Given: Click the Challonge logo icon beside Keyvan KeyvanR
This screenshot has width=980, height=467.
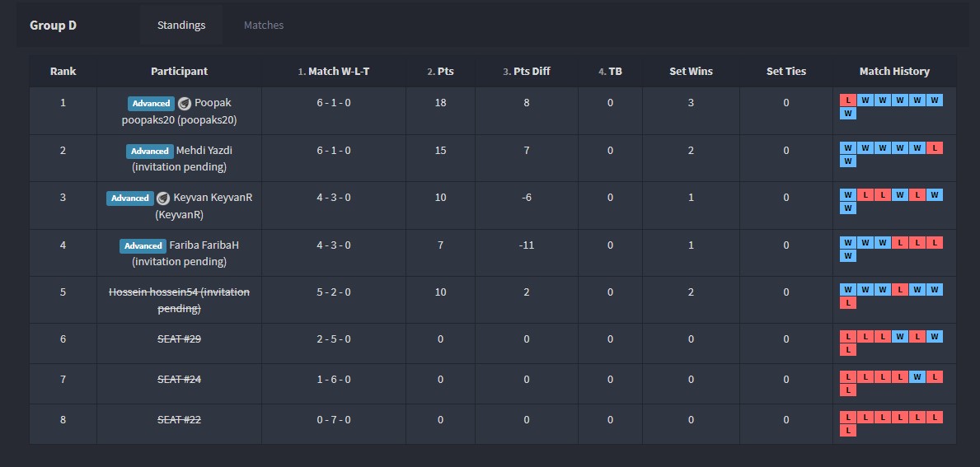Looking at the screenshot, I should coord(163,198).
